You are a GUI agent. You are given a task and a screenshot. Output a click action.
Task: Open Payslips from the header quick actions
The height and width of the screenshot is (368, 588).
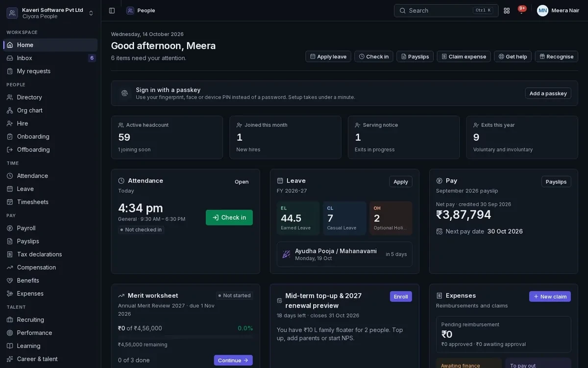(x=415, y=56)
